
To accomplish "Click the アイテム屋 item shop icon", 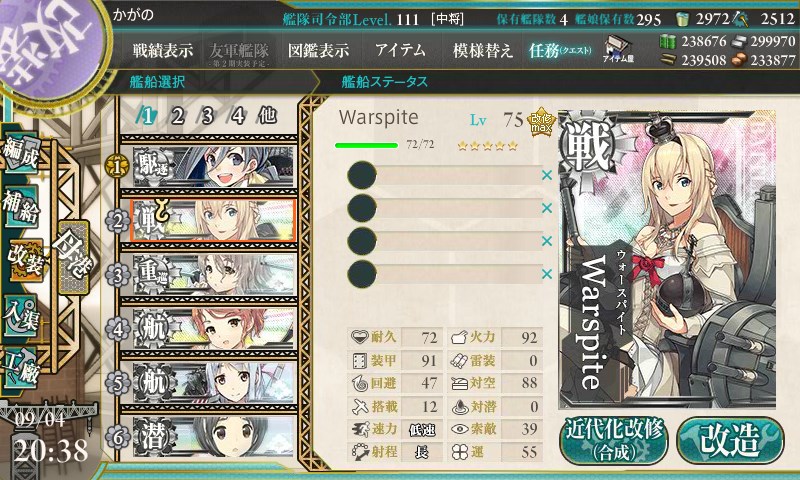I will [x=618, y=49].
